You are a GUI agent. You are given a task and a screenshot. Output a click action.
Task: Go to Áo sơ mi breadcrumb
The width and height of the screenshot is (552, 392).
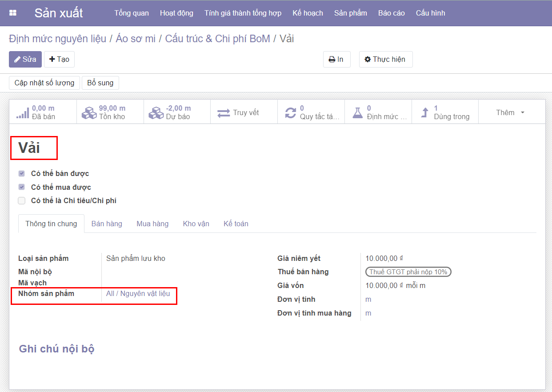[x=136, y=39]
